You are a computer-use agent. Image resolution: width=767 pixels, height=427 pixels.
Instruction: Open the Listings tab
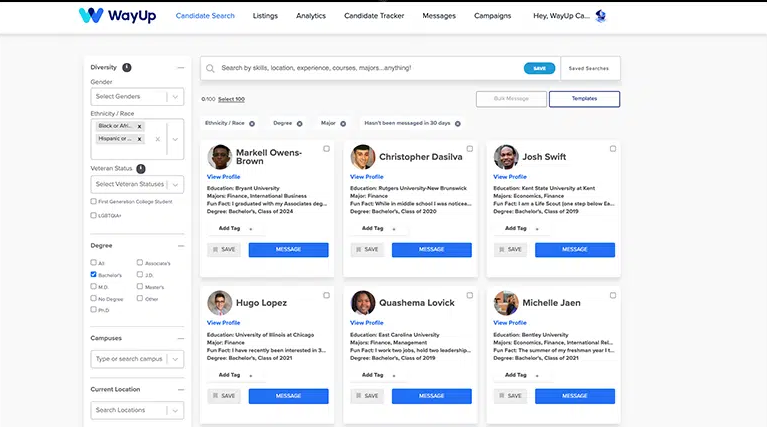(x=265, y=16)
